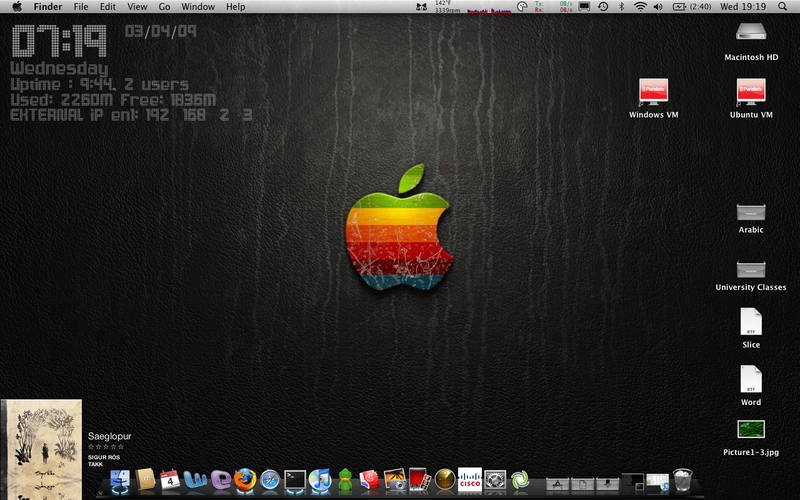Select the Ubuntu VM Parallels shortcut
The width and height of the screenshot is (800, 500).
[x=751, y=98]
